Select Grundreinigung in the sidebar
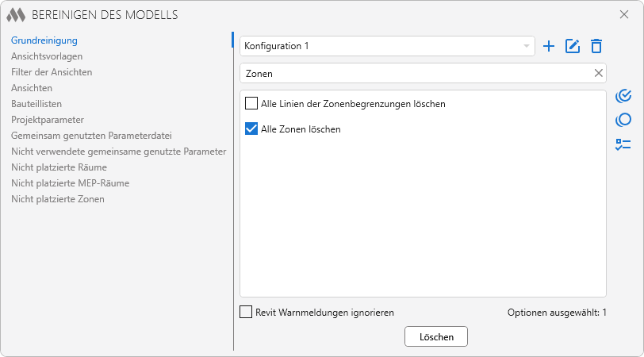Screen dimensions: 644x357 pos(44,40)
